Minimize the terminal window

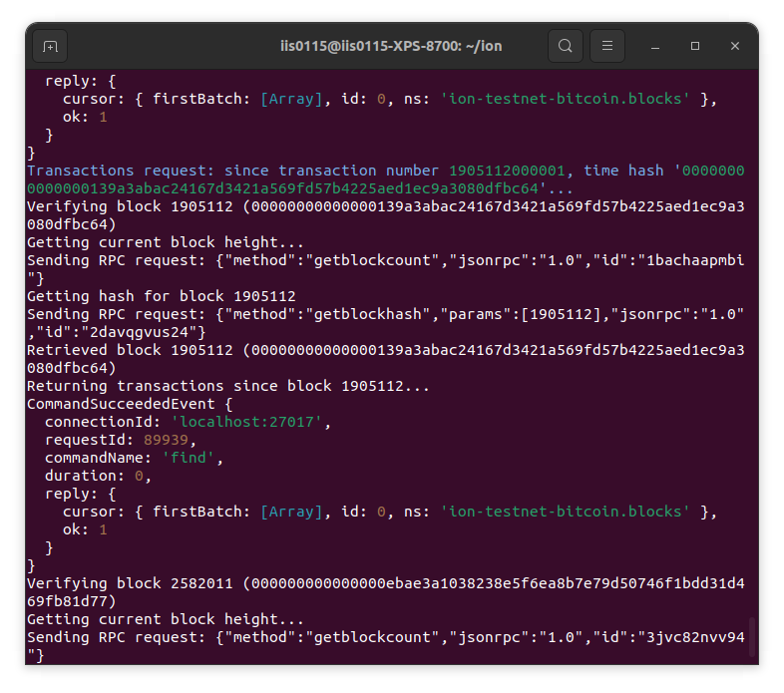coord(655,46)
